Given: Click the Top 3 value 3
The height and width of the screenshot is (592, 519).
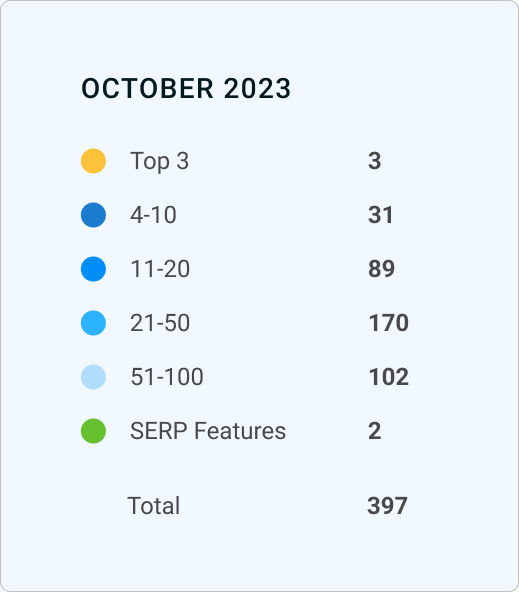Looking at the screenshot, I should click(374, 161).
